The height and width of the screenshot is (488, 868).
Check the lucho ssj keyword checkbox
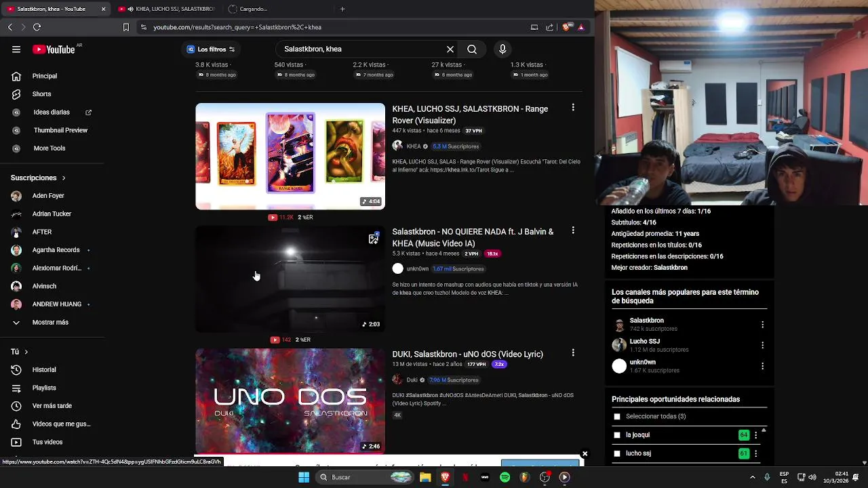pos(617,453)
